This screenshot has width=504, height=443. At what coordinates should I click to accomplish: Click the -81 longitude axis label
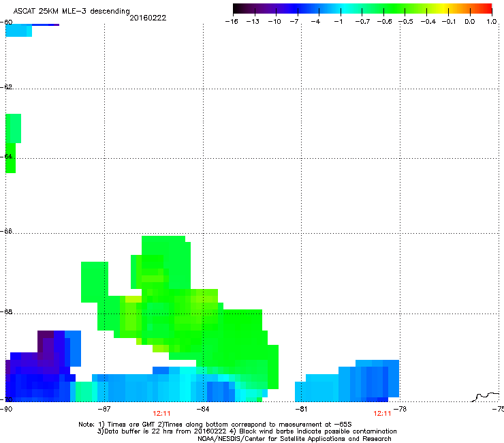pyautogui.click(x=301, y=409)
